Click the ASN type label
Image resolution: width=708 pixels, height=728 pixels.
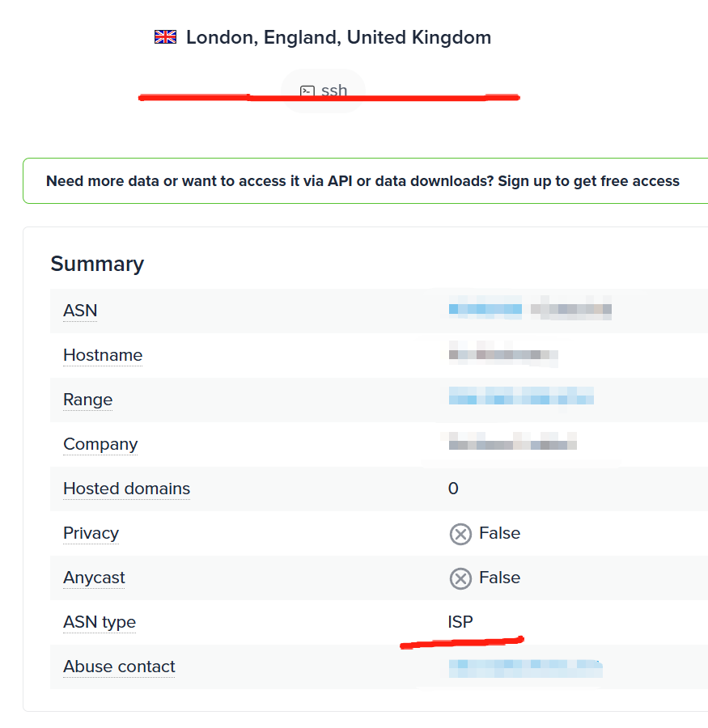(x=100, y=622)
